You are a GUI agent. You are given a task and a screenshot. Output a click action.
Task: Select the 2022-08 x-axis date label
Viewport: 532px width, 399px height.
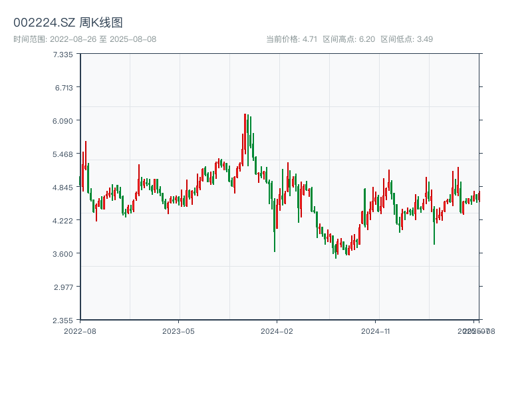[80, 331]
